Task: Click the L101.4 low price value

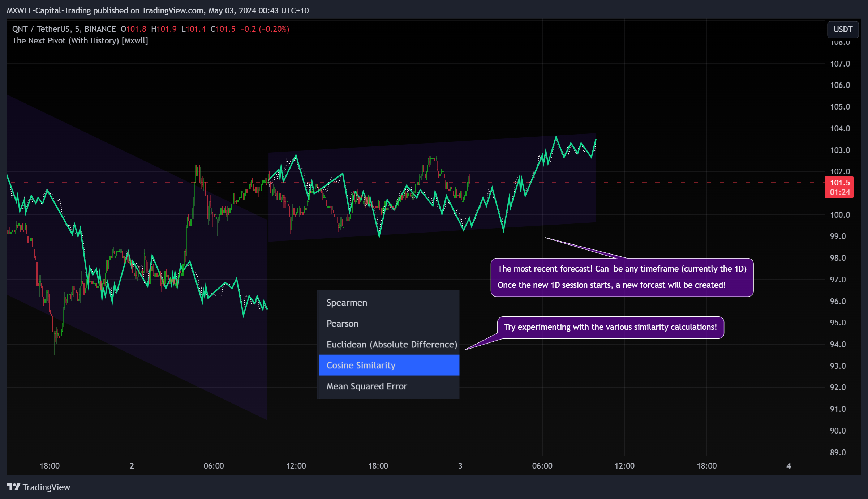Action: [x=193, y=29]
